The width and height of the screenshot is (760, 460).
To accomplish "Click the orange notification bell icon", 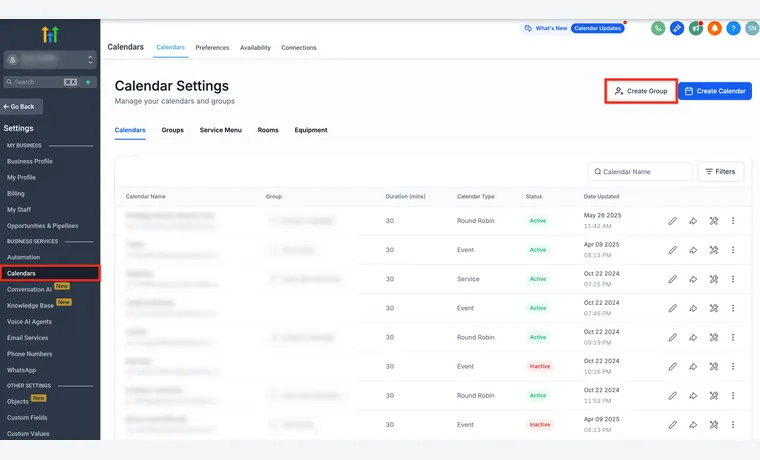I will tap(714, 29).
